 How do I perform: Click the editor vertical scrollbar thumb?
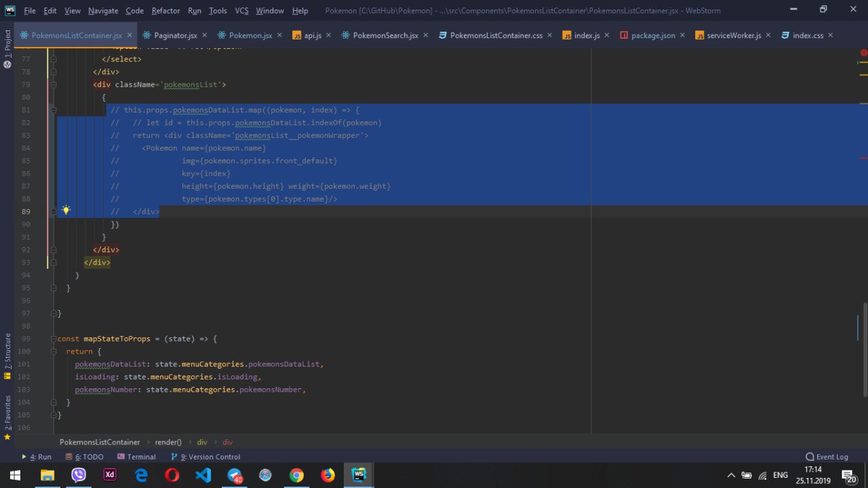[865, 350]
